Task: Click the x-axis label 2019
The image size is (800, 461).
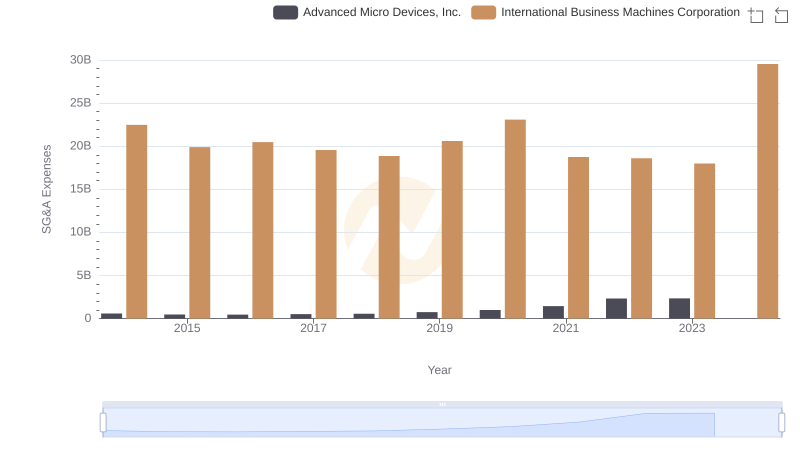Action: [x=439, y=328]
